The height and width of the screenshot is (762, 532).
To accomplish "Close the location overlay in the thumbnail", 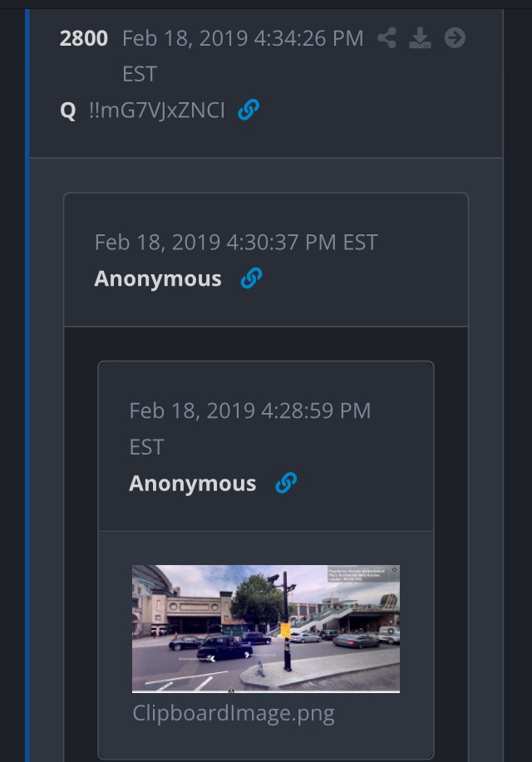I will click(394, 569).
